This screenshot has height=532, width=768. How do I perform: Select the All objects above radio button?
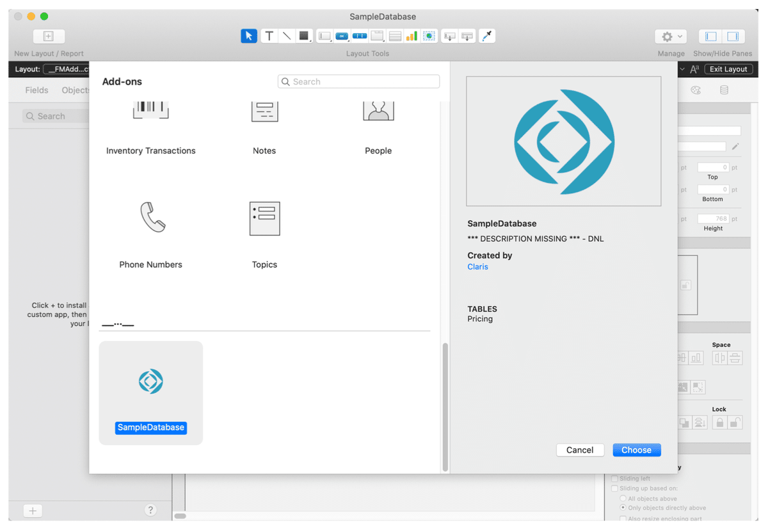click(x=623, y=498)
